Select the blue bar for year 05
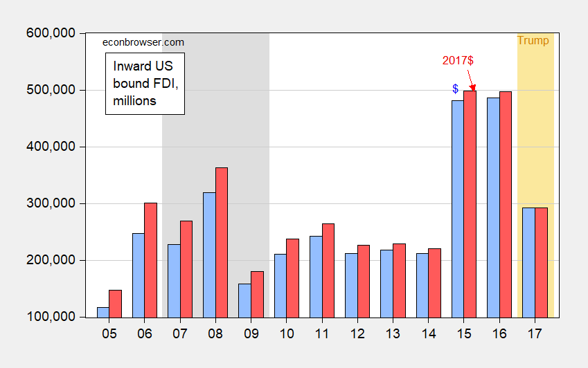This screenshot has width=588, height=368. (x=103, y=313)
